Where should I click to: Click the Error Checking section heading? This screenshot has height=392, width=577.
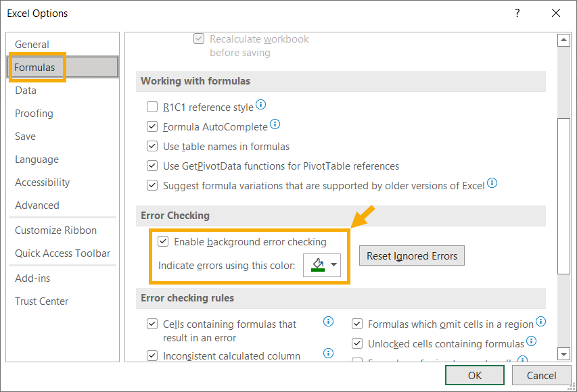(x=175, y=216)
